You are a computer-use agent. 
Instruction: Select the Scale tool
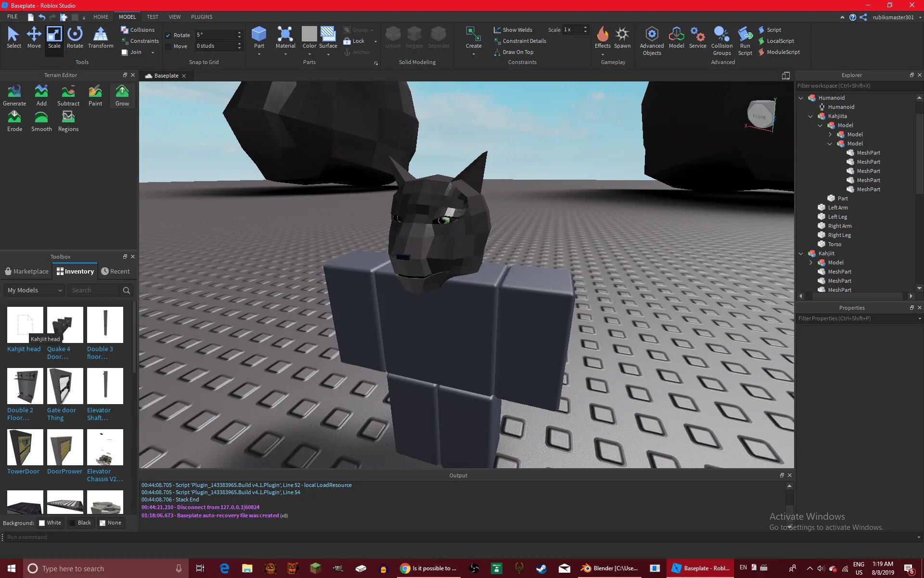54,38
